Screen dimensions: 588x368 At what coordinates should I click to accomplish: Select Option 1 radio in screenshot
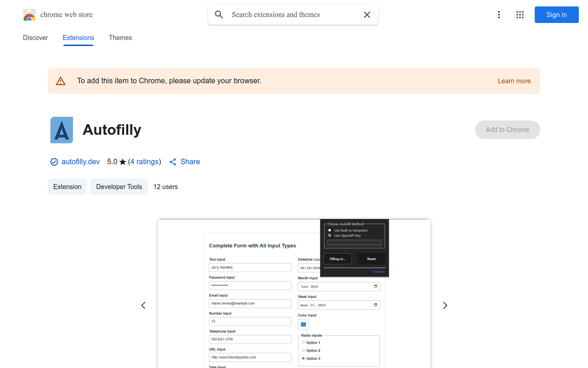(x=303, y=342)
